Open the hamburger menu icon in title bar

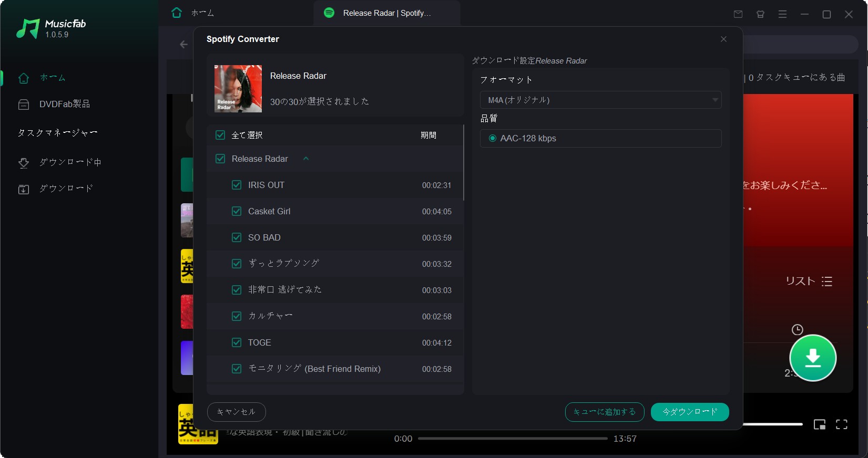pos(782,14)
